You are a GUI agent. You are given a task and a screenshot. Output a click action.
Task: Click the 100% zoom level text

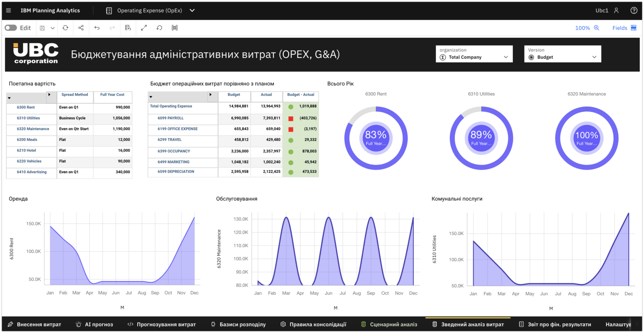tap(582, 28)
